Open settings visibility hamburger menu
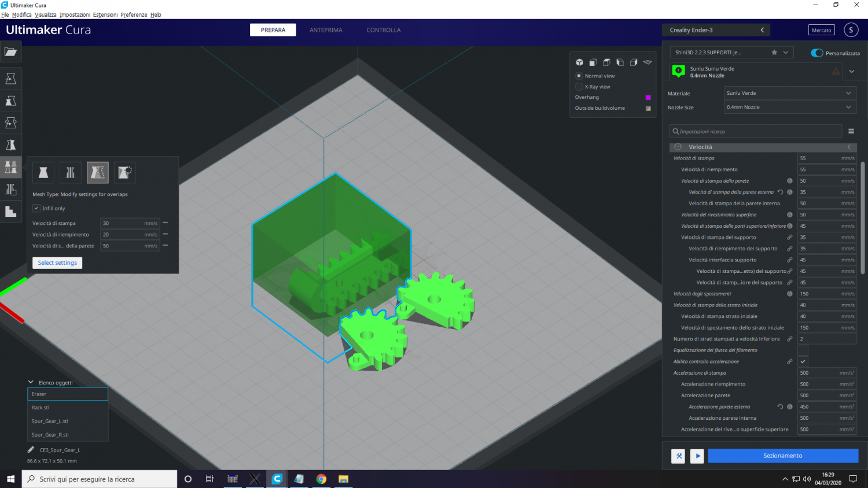868x488 pixels. click(x=851, y=131)
